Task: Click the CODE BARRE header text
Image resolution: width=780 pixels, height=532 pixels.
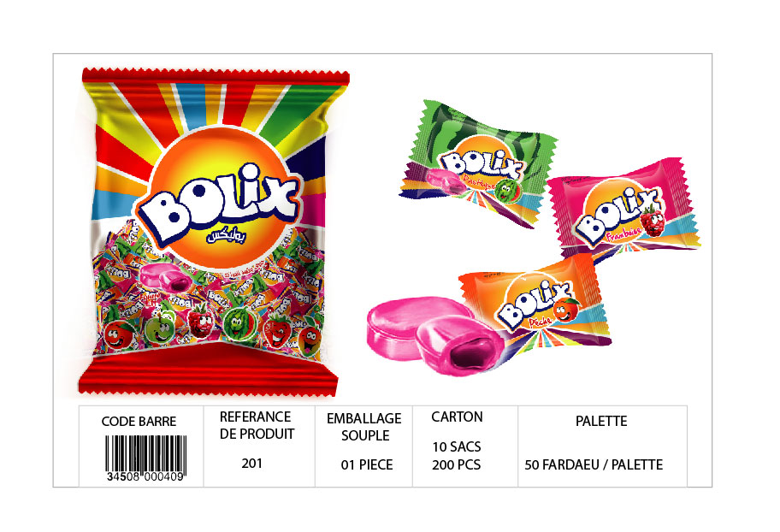Action: point(139,422)
